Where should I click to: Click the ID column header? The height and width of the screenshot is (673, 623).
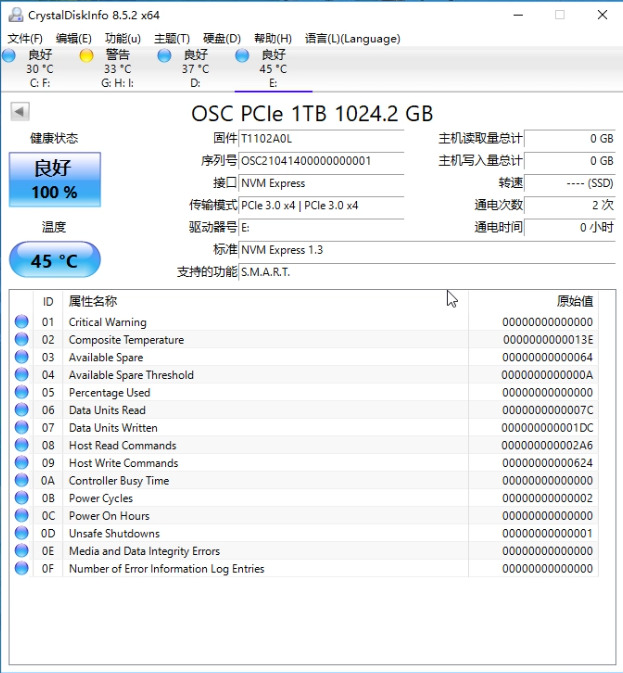pyautogui.click(x=48, y=301)
